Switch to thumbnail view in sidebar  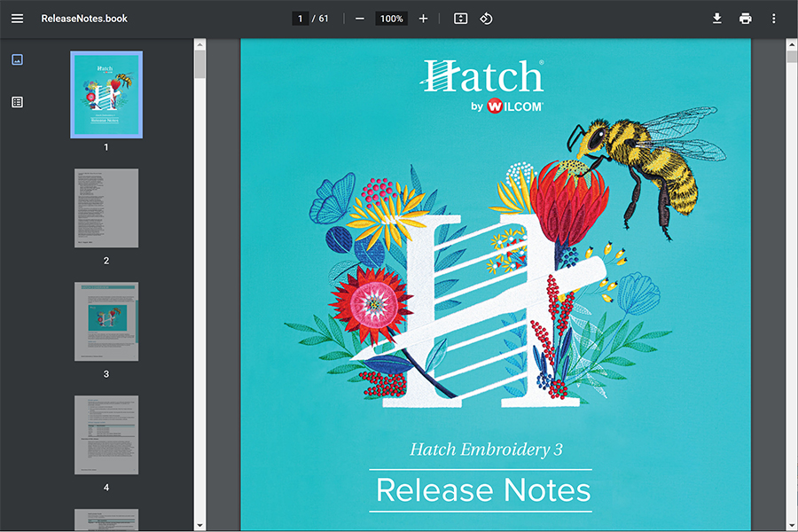click(x=17, y=59)
